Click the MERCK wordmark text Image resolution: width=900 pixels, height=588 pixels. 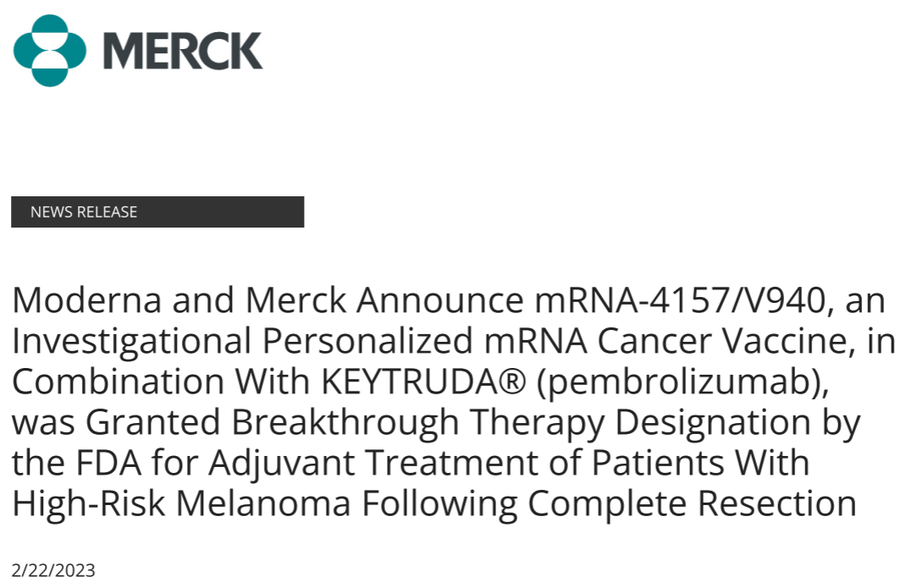[182, 51]
